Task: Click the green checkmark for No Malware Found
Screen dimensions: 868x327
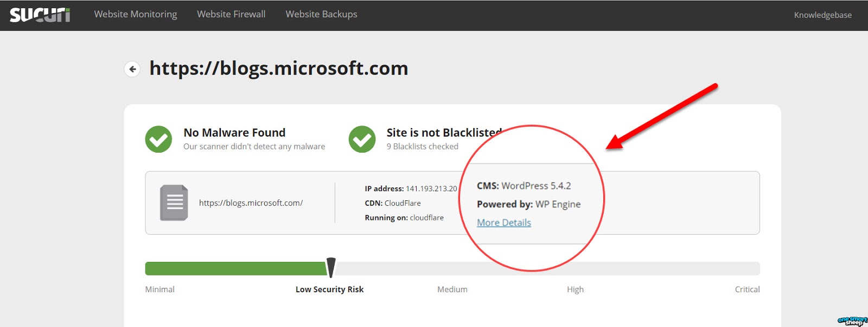Action: point(158,140)
